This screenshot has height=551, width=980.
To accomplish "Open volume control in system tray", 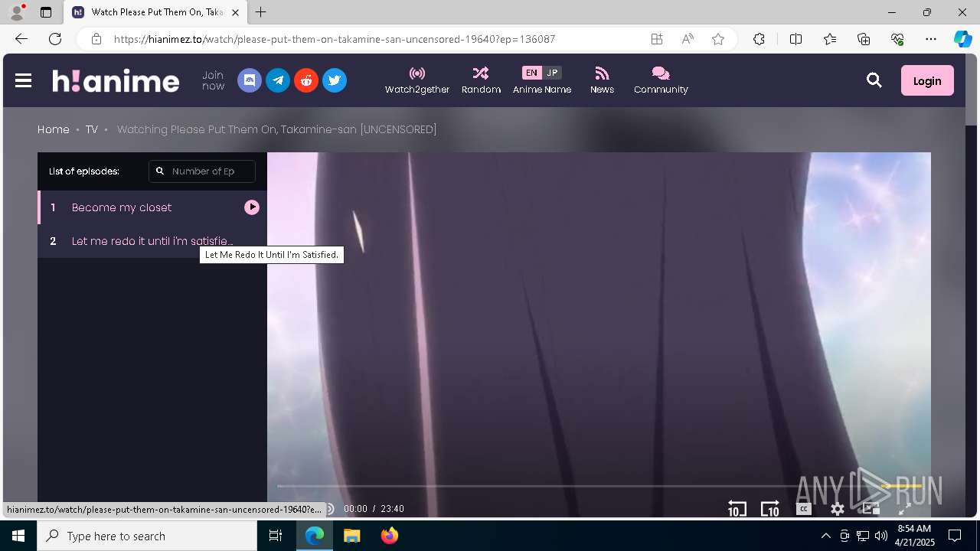I will click(x=881, y=536).
